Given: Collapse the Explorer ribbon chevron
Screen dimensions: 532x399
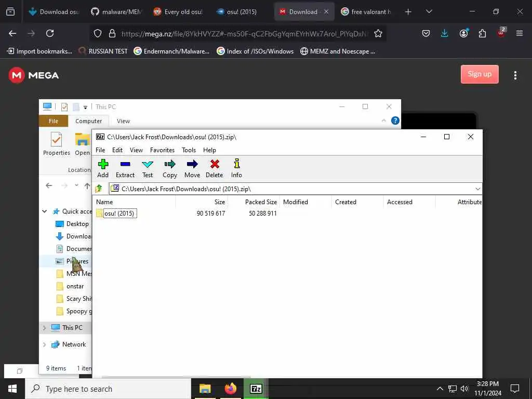Looking at the screenshot, I should point(384,121).
